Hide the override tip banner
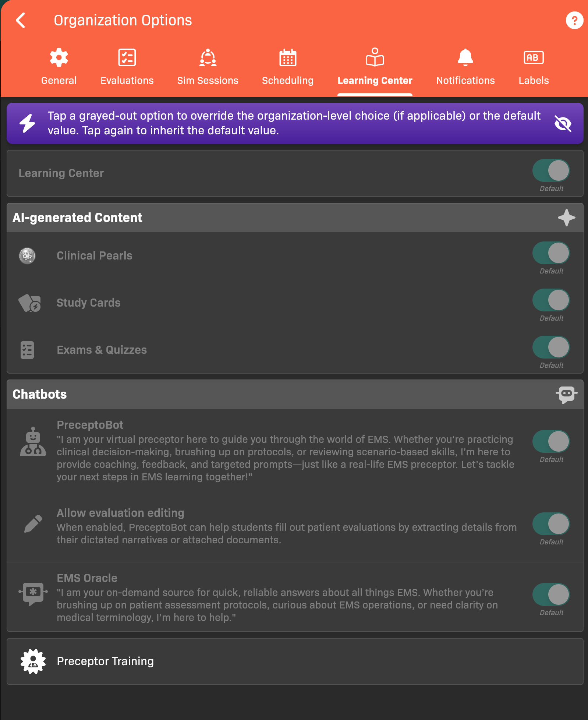The image size is (588, 720). [x=563, y=123]
